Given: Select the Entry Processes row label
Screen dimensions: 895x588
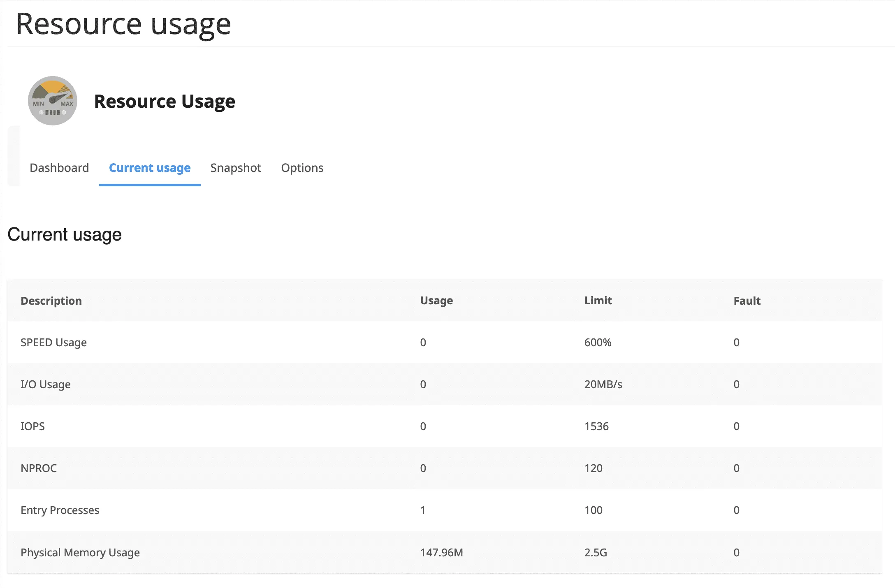Looking at the screenshot, I should [x=60, y=510].
